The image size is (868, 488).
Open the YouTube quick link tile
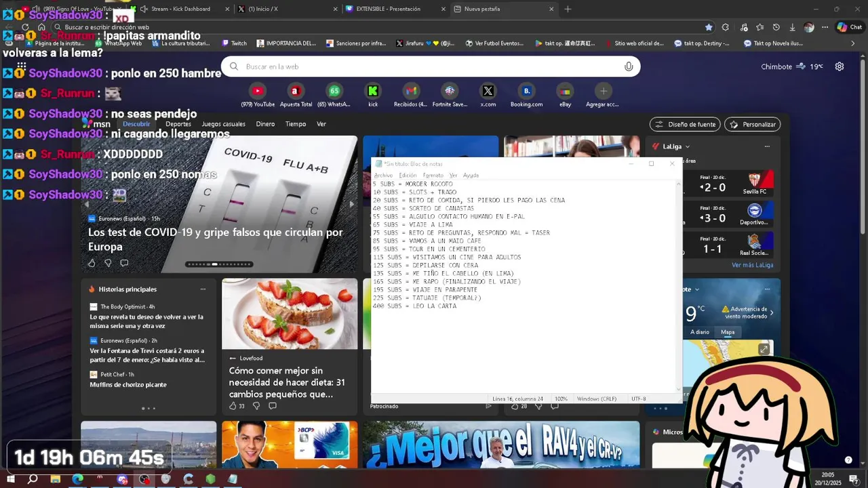tap(258, 96)
